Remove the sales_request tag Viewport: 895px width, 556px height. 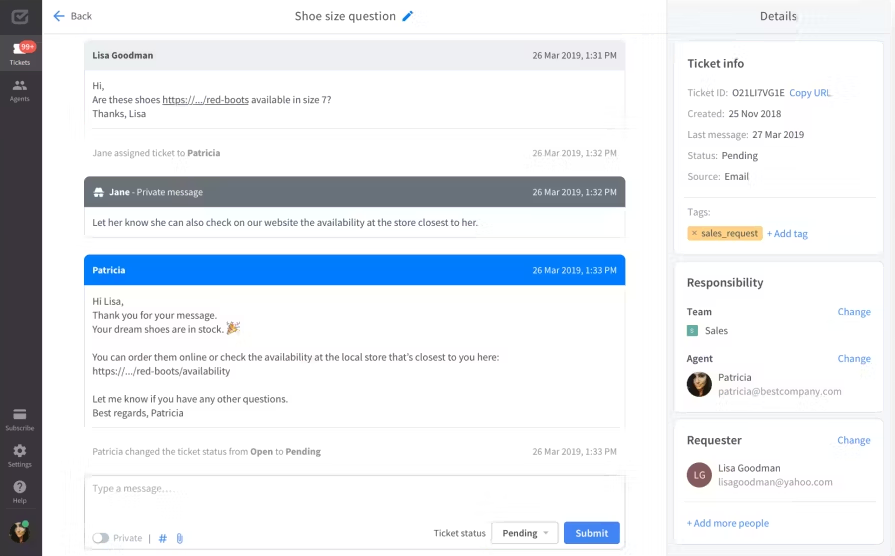pyautogui.click(x=694, y=233)
